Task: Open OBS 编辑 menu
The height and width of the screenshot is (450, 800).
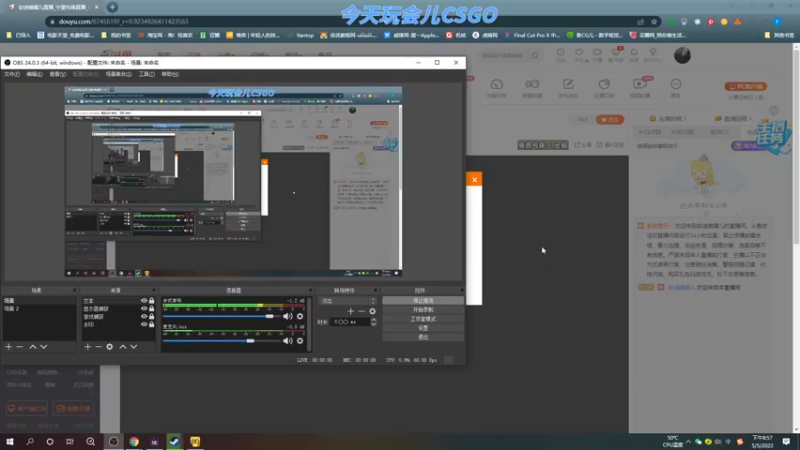Action: (x=34, y=74)
